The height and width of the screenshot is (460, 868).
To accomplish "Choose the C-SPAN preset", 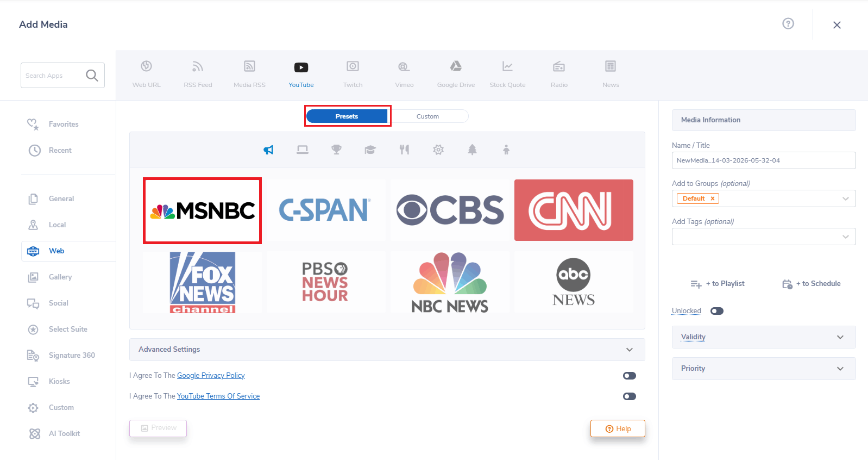I will [326, 210].
